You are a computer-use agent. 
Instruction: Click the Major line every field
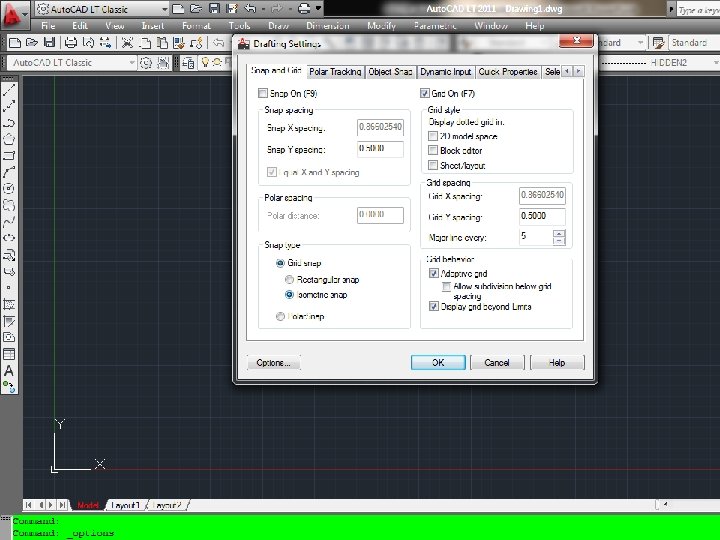536,237
